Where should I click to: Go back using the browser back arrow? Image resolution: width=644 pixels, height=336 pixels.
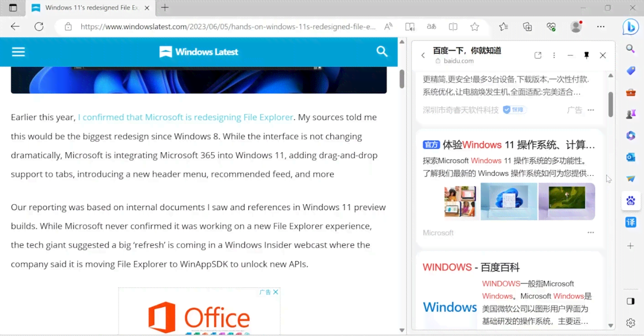coord(15,26)
